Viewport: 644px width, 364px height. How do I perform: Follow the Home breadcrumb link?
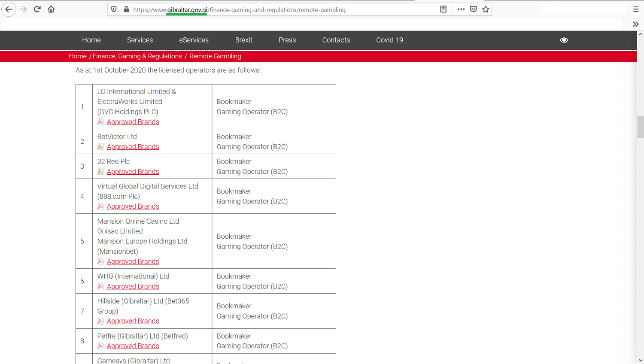coord(78,56)
